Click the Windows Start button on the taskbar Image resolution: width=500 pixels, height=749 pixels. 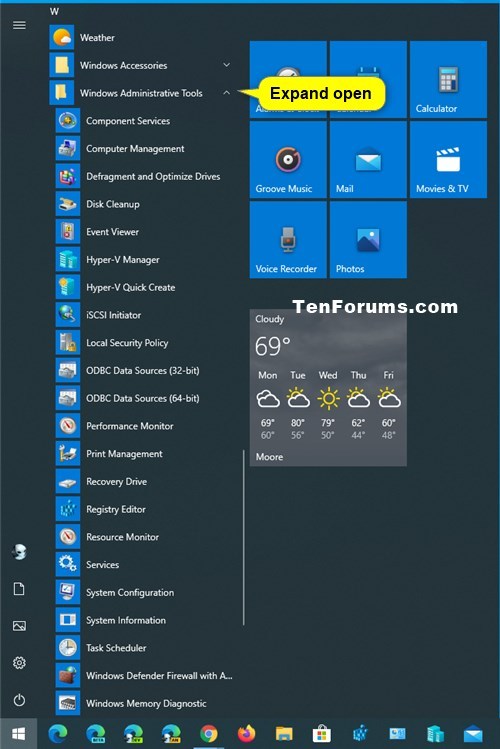click(19, 733)
